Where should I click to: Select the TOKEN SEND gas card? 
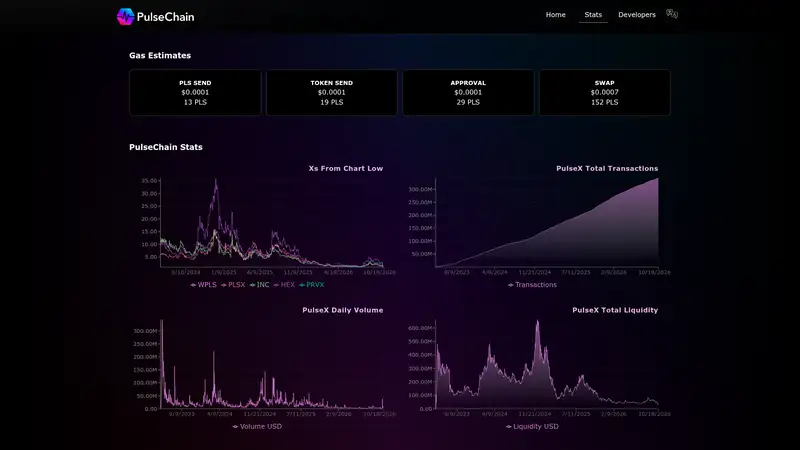tap(332, 92)
